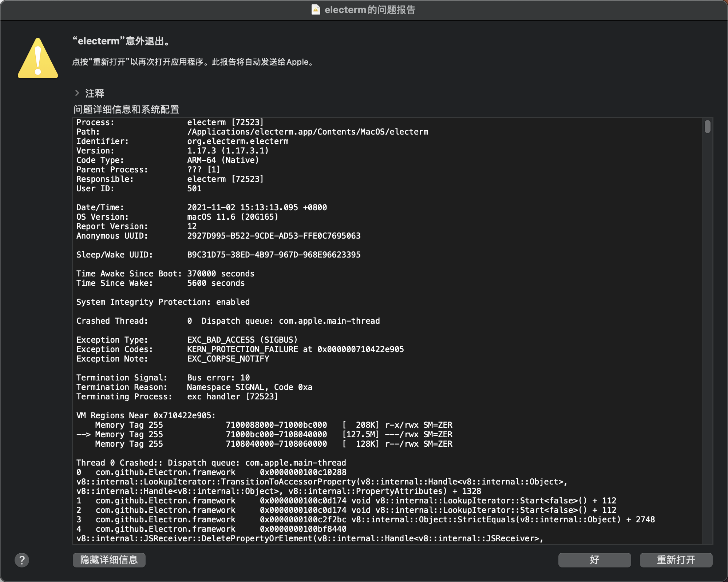Click the question mark help button
The height and width of the screenshot is (582, 728).
click(22, 560)
